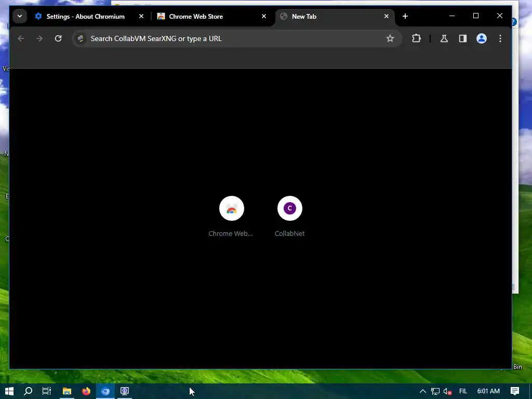532x399 pixels.
Task: Close the Settings - About Chromium tab
Action: [x=141, y=16]
